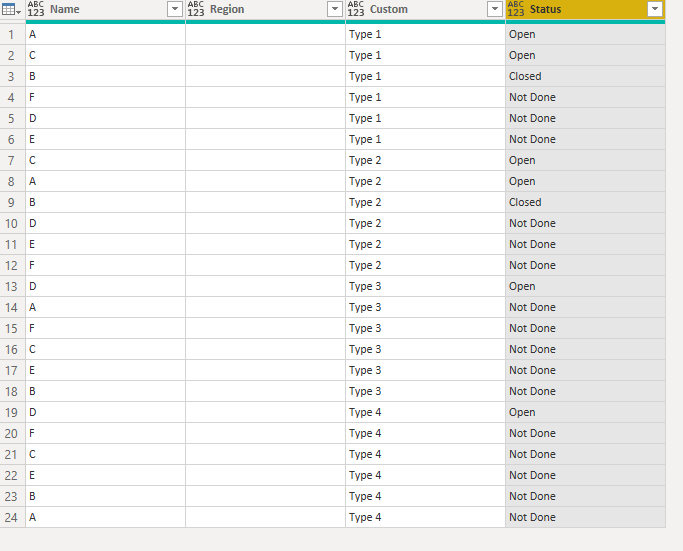683x551 pixels.
Task: Click 'Type 2' cell in row 7
Action: point(425,160)
